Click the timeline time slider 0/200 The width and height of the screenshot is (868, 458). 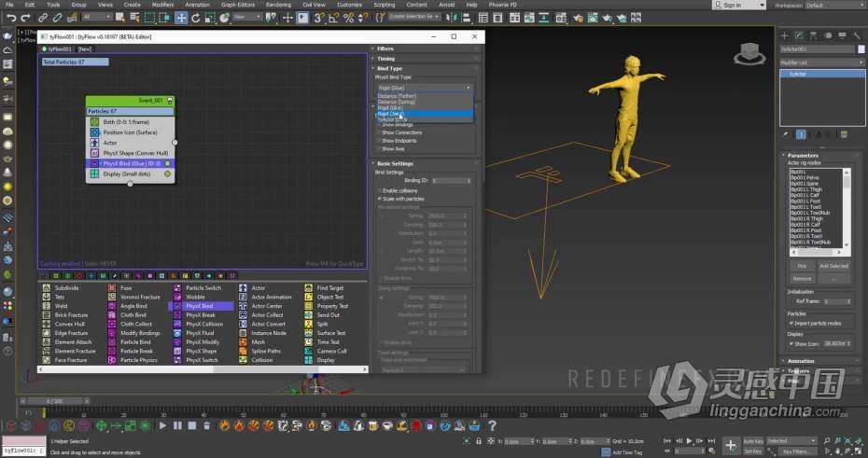55,401
